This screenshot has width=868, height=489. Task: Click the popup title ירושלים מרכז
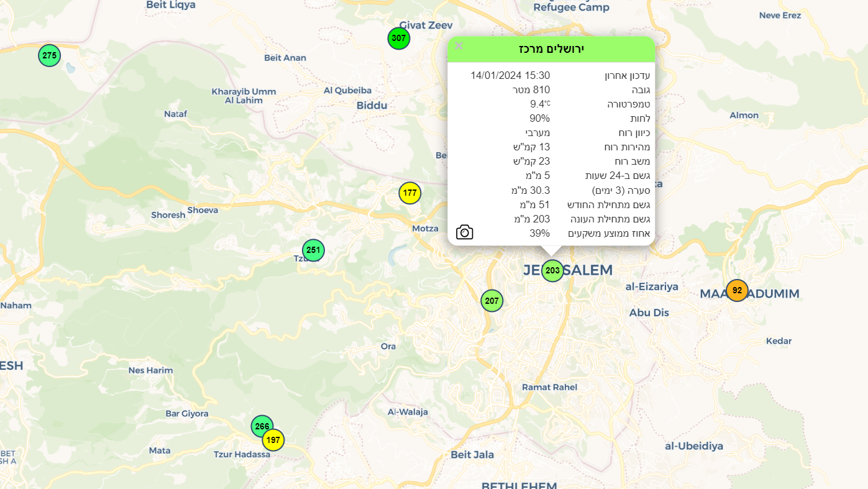coord(551,48)
